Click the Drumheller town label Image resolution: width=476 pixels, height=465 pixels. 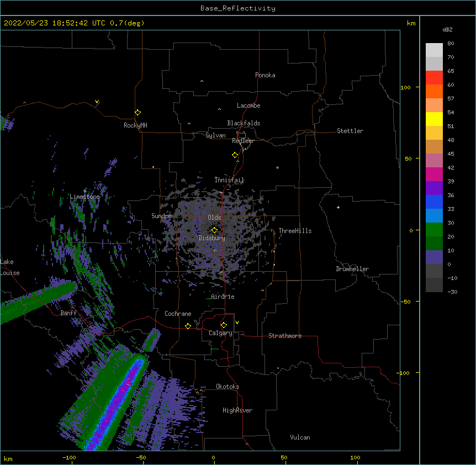point(352,269)
